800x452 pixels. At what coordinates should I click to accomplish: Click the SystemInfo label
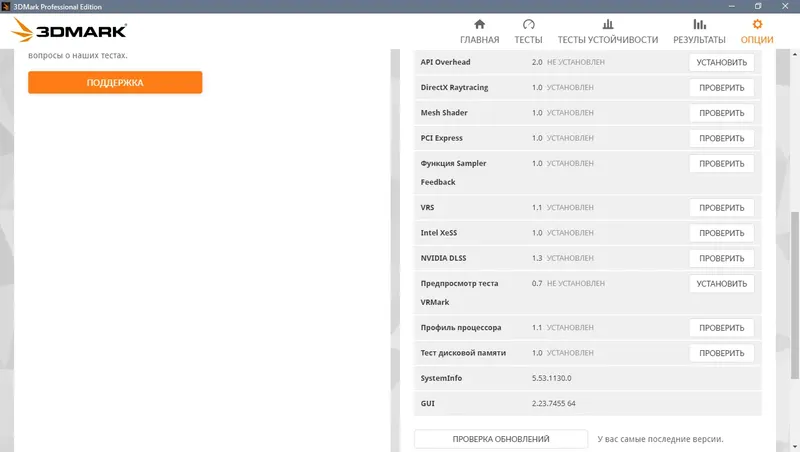(x=441, y=378)
